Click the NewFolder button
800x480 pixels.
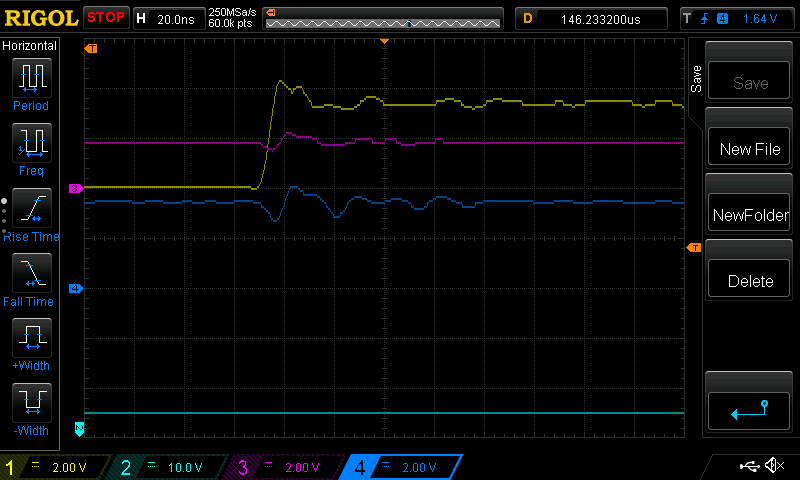coord(749,212)
